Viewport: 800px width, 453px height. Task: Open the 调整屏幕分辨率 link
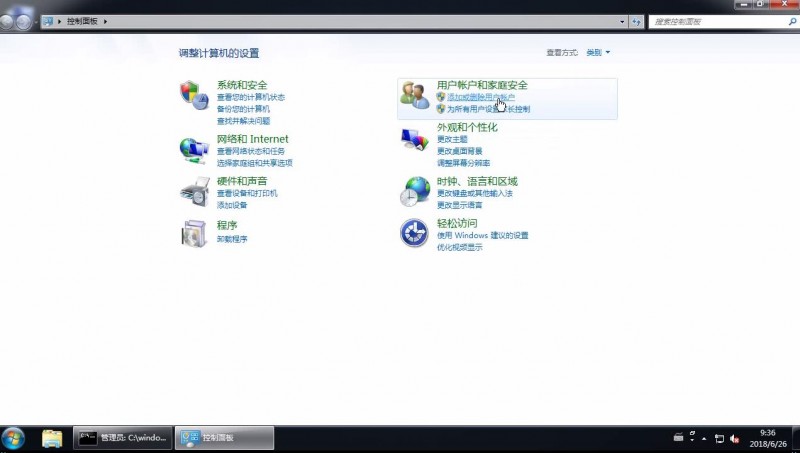pyautogui.click(x=463, y=163)
